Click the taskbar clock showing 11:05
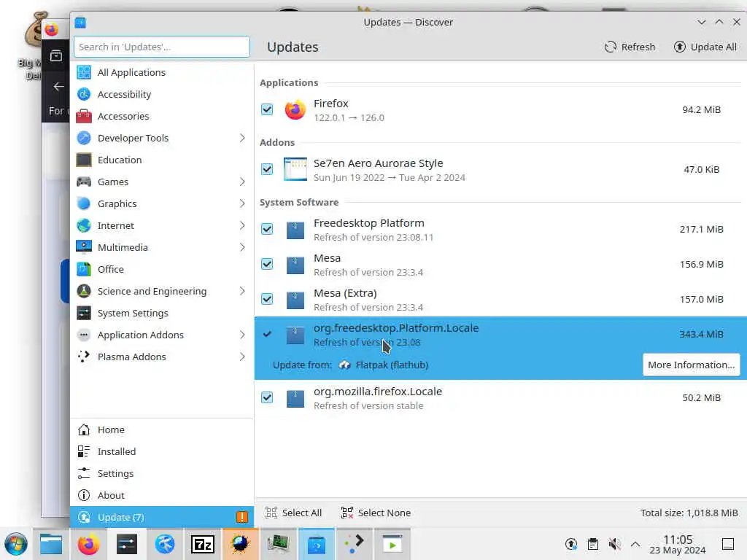The image size is (747, 560). point(678,544)
